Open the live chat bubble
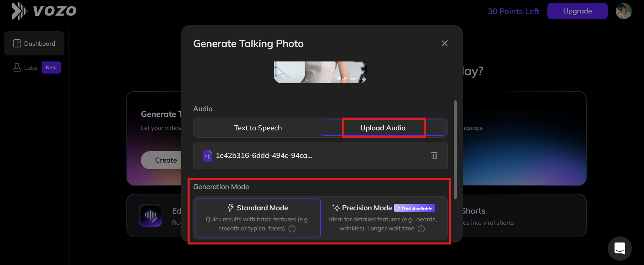 (620, 249)
